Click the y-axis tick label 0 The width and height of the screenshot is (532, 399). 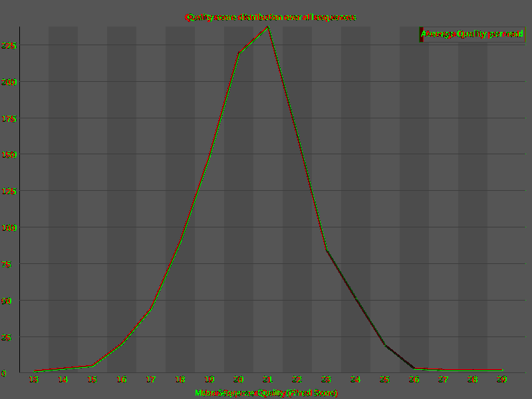[x=4, y=374]
